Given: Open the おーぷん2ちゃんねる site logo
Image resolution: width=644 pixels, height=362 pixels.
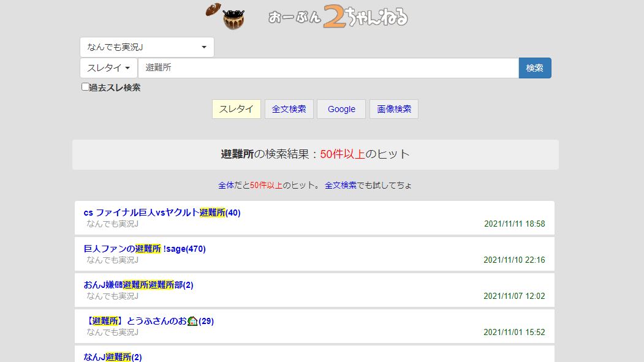Looking at the screenshot, I should tap(338, 17).
